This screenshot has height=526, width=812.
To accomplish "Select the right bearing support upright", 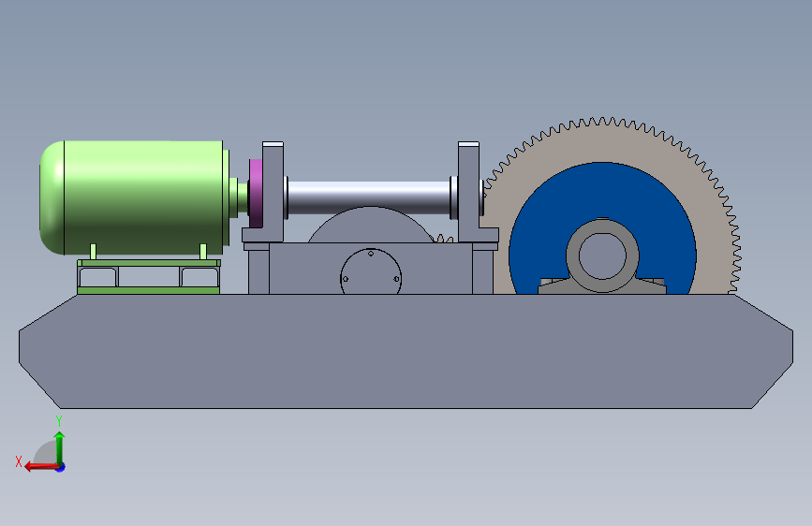I will tap(468, 192).
